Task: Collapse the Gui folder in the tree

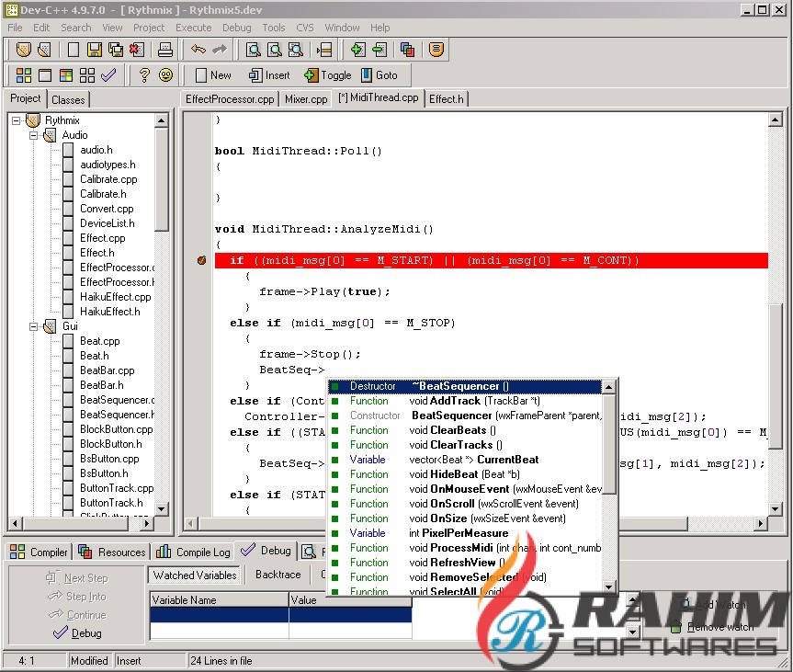Action: point(33,326)
